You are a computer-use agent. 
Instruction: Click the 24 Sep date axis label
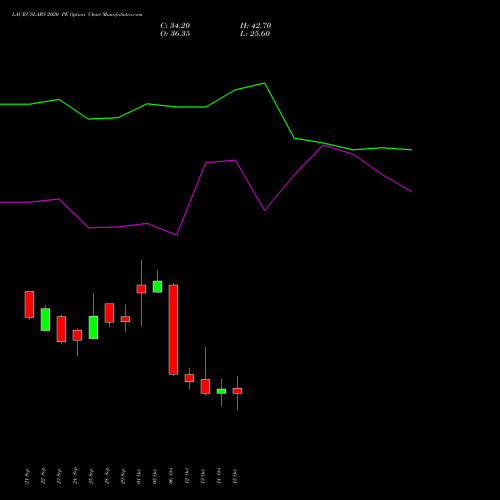coord(75,476)
